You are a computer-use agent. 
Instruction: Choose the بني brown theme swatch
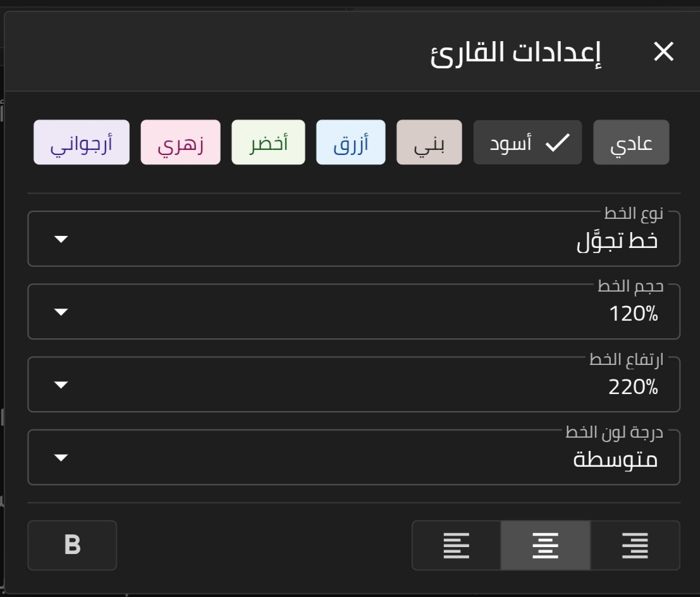(429, 143)
